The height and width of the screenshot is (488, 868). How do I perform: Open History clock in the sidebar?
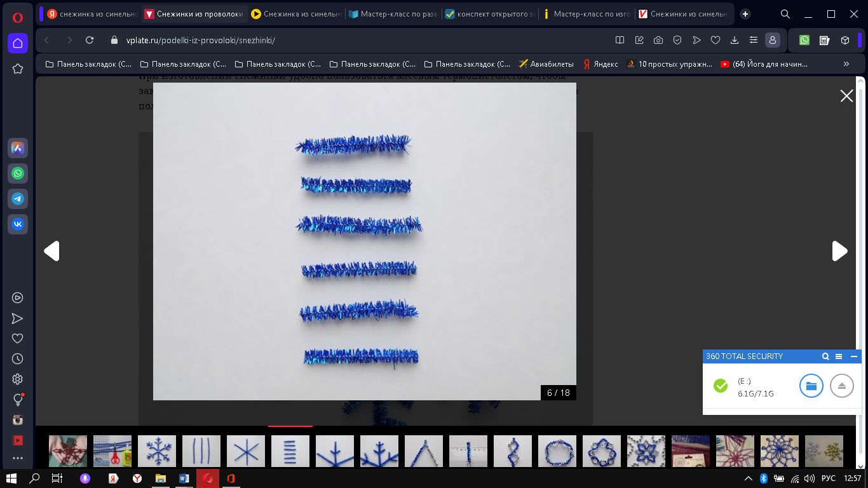pyautogui.click(x=18, y=359)
